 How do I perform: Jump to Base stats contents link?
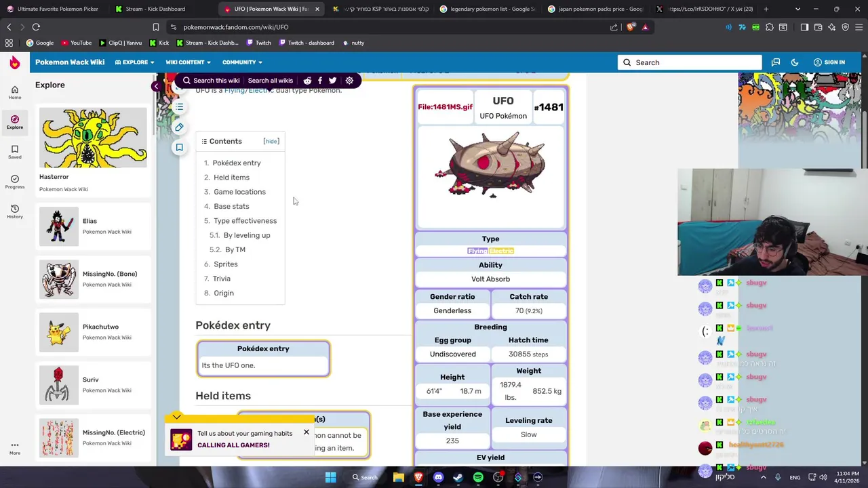click(231, 206)
